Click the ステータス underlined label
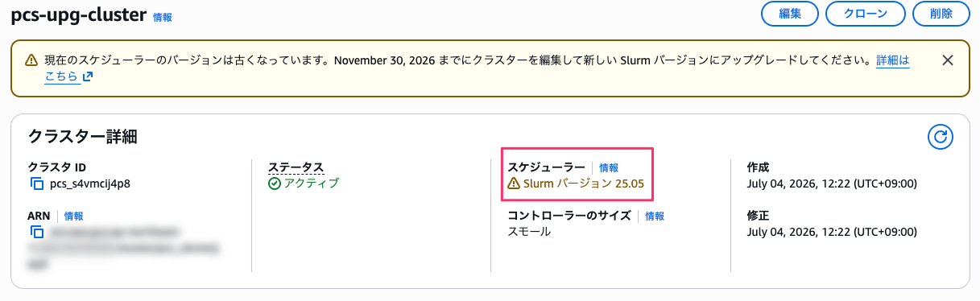Image resolution: width=980 pixels, height=301 pixels. coord(296,167)
